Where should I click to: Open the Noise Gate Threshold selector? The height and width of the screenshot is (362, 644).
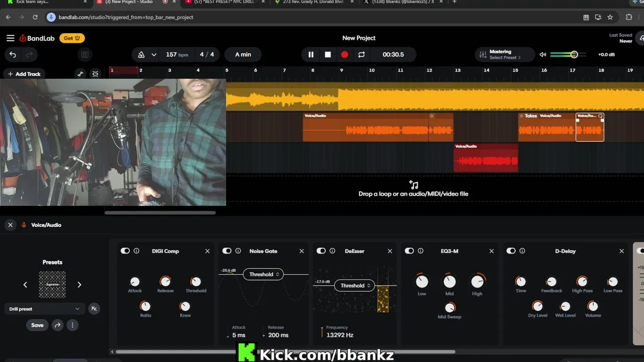point(263,275)
